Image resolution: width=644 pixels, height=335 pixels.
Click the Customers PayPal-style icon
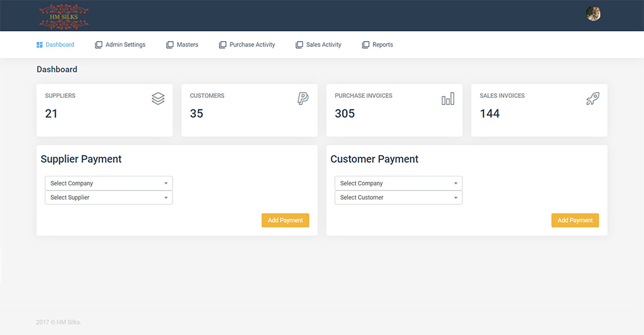tap(303, 99)
